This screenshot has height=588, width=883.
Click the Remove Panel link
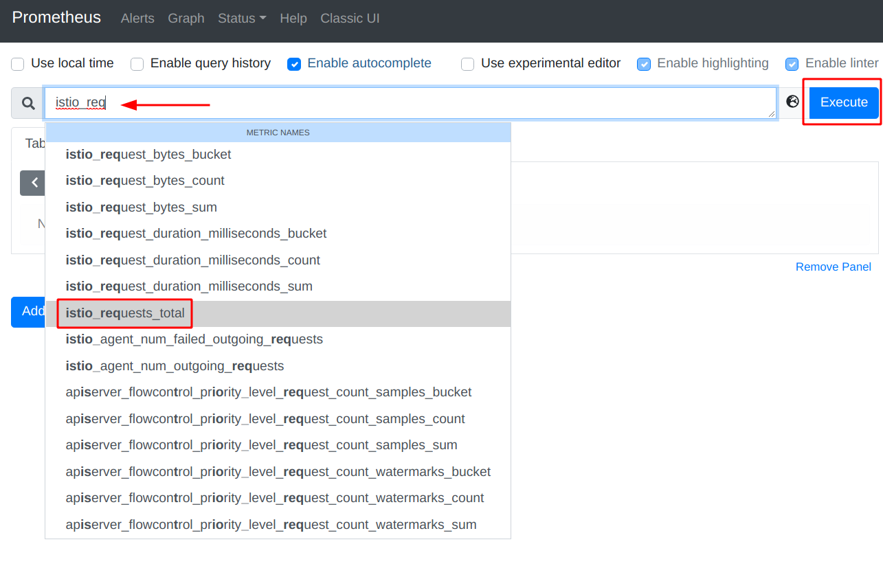point(833,267)
